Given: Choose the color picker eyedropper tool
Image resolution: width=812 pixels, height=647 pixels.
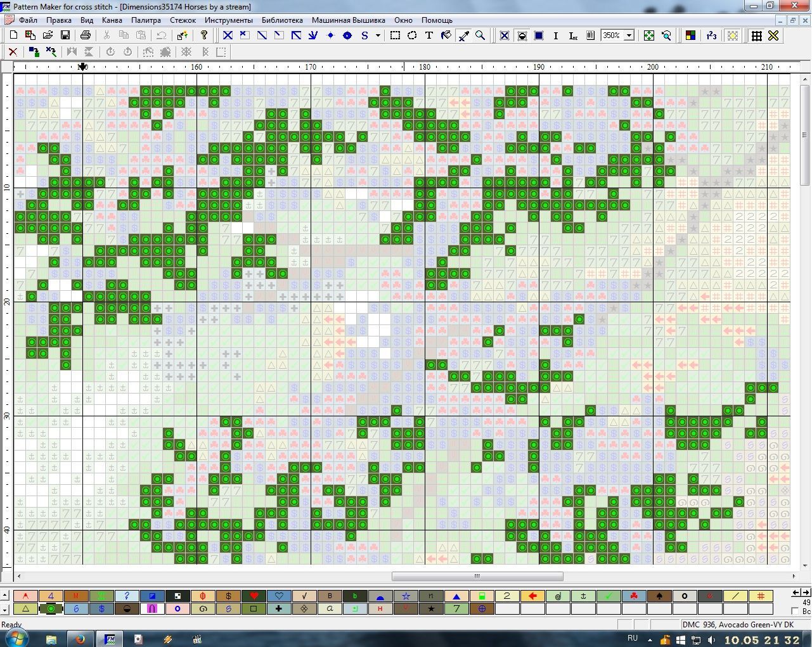Looking at the screenshot, I should coord(463,35).
